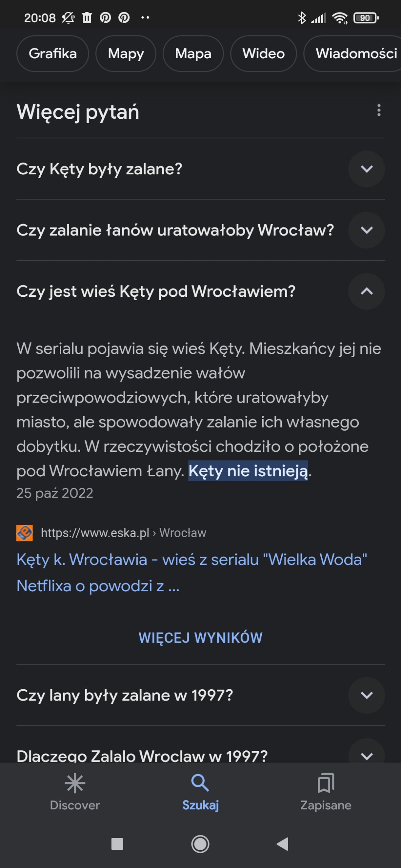Open Zapisane bookmarks icon
The image size is (401, 868).
click(326, 783)
